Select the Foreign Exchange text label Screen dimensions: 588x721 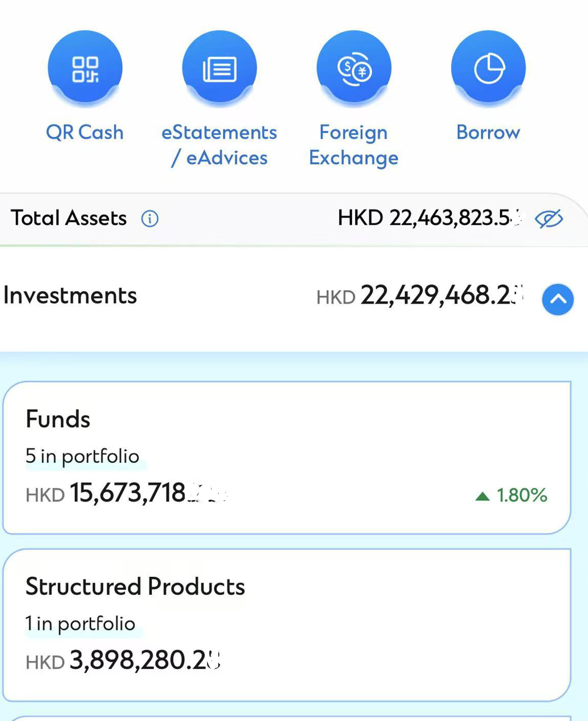click(x=354, y=145)
